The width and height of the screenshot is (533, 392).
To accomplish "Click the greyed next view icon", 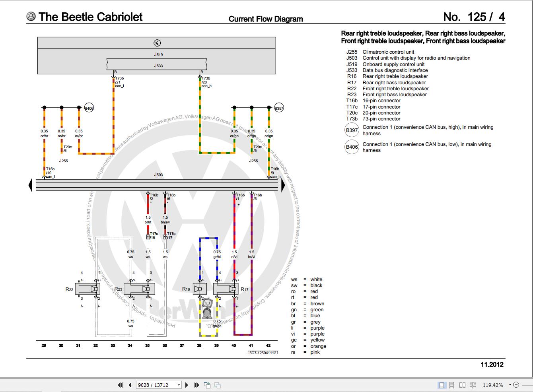I will point(217,385).
